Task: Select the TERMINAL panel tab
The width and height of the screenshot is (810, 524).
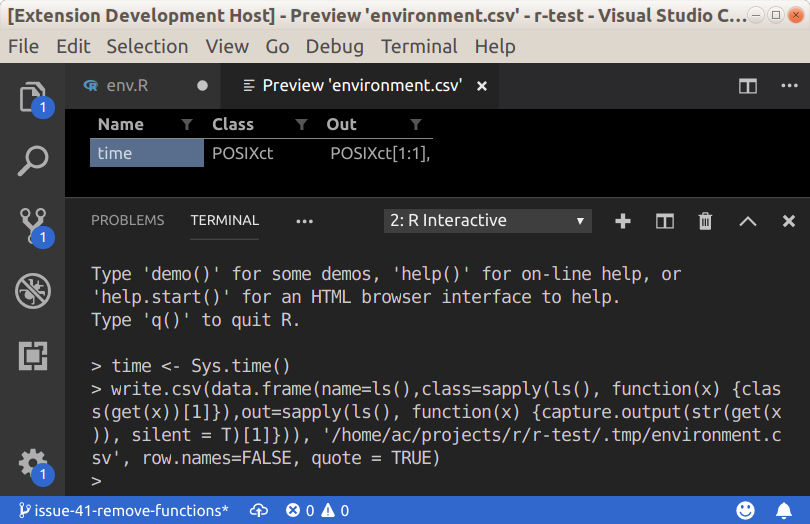Action: [x=225, y=220]
